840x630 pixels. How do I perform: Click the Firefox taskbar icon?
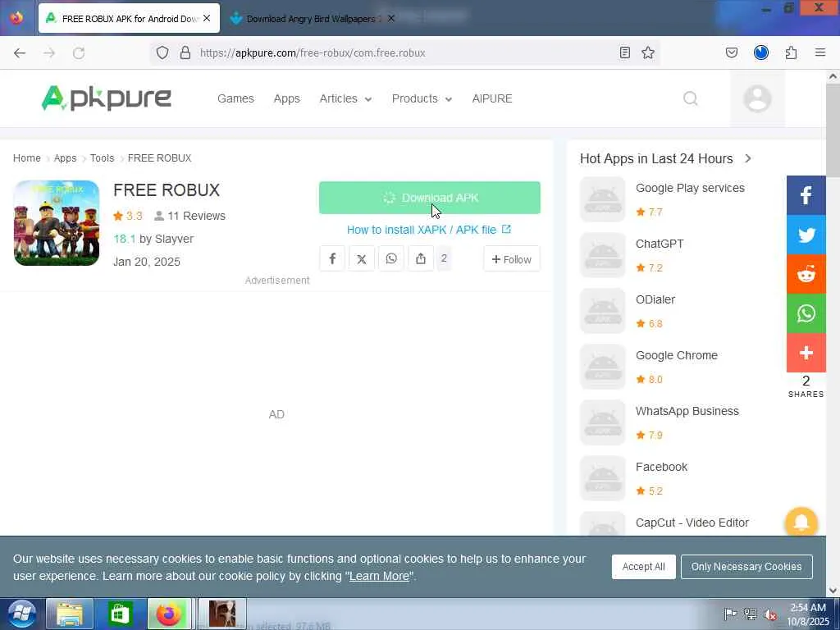pos(169,614)
